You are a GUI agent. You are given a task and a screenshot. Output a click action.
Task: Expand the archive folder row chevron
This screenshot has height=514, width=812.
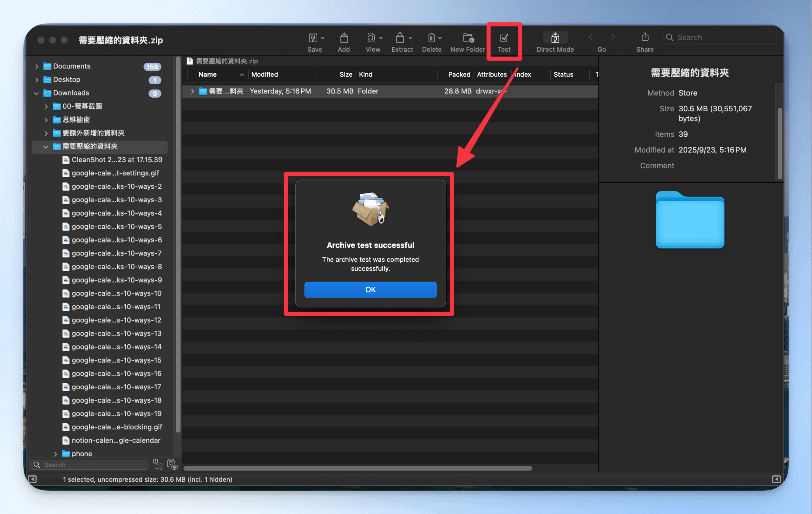coord(192,91)
